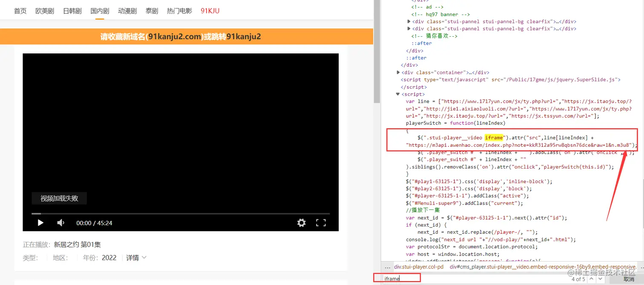The image size is (644, 285).
Task: Click the div#cms_player breadcrumb item
Action: [543, 267]
